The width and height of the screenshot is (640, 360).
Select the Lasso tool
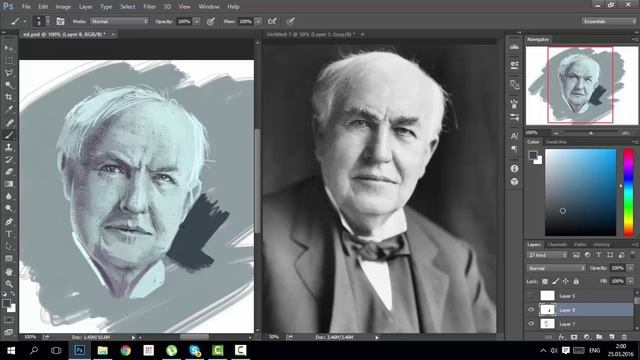(x=9, y=73)
